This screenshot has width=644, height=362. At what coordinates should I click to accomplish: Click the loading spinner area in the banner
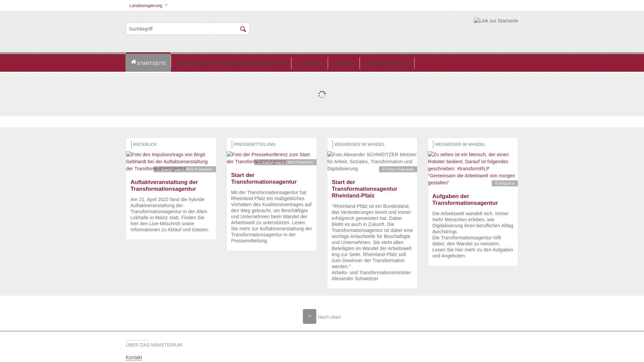click(x=322, y=95)
